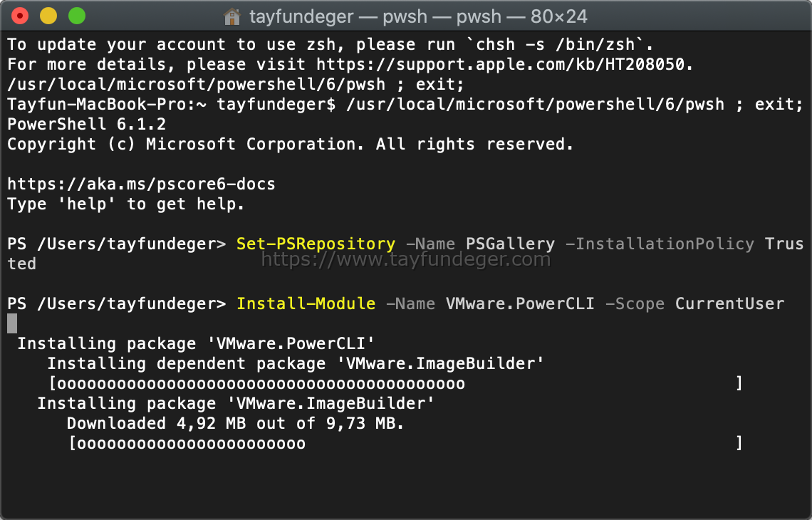Click the red close window button
Screen dimensions: 812x520
(20, 16)
